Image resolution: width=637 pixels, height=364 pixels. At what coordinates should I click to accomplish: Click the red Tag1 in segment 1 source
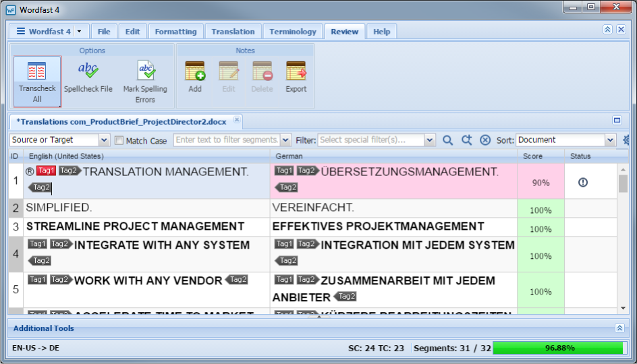(46, 171)
